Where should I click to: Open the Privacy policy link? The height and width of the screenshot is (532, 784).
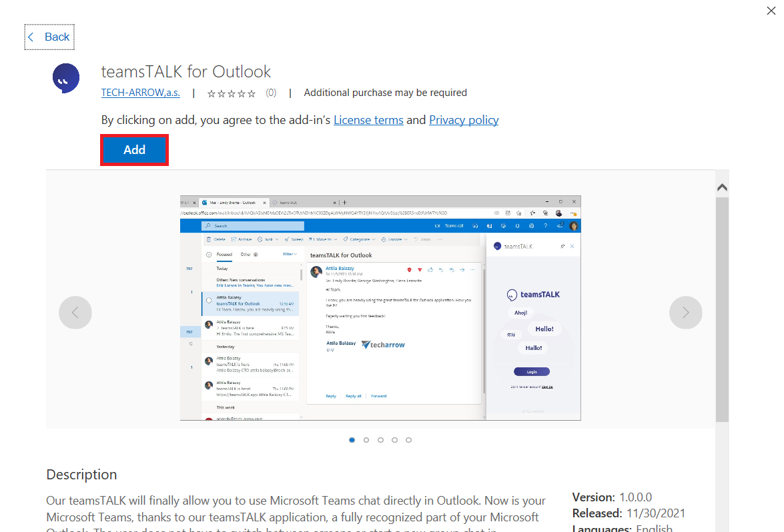coord(464,120)
